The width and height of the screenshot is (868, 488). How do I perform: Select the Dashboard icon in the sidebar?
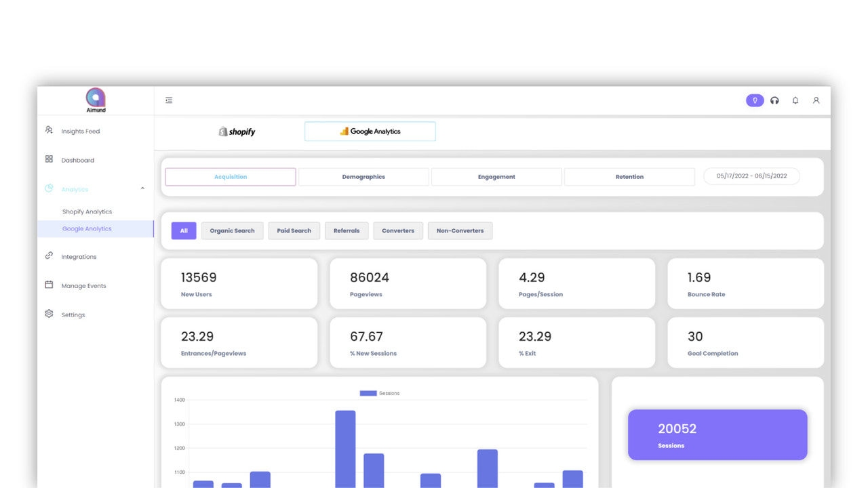pyautogui.click(x=49, y=159)
